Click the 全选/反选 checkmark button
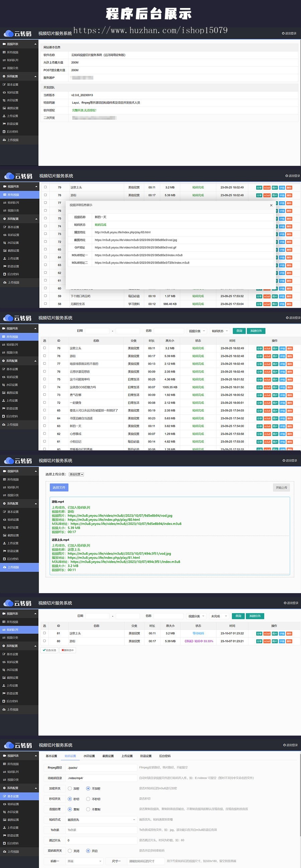The height and width of the screenshot is (868, 301). [49, 650]
